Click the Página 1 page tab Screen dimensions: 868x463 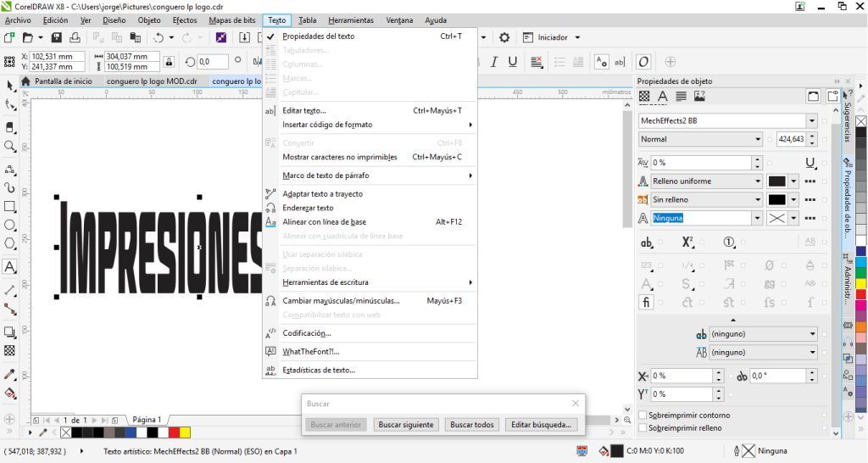click(x=147, y=420)
